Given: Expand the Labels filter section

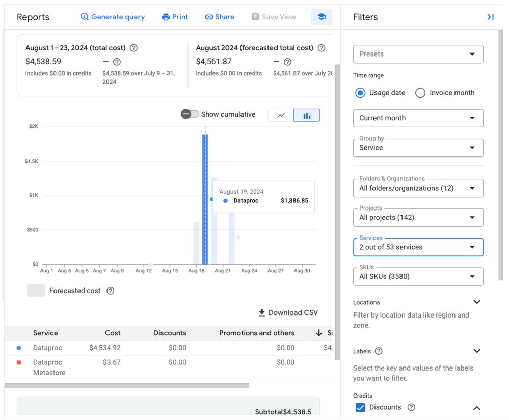Looking at the screenshot, I should point(477,351).
